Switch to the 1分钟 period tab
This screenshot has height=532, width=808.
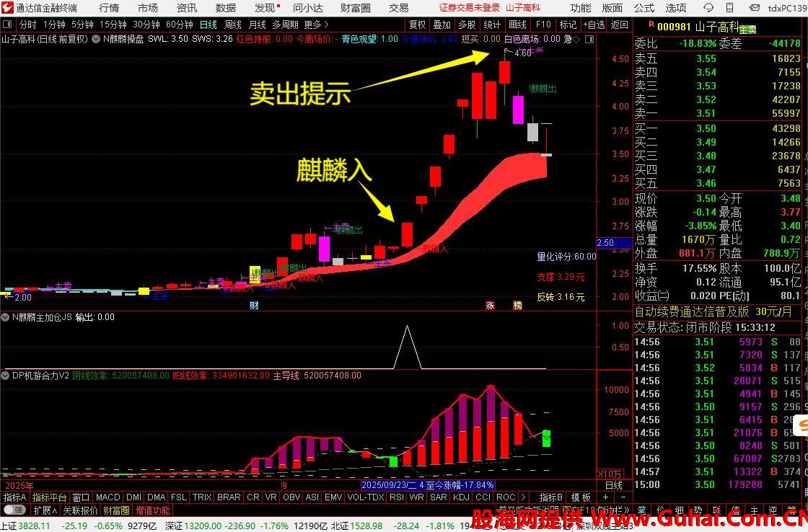54,25
